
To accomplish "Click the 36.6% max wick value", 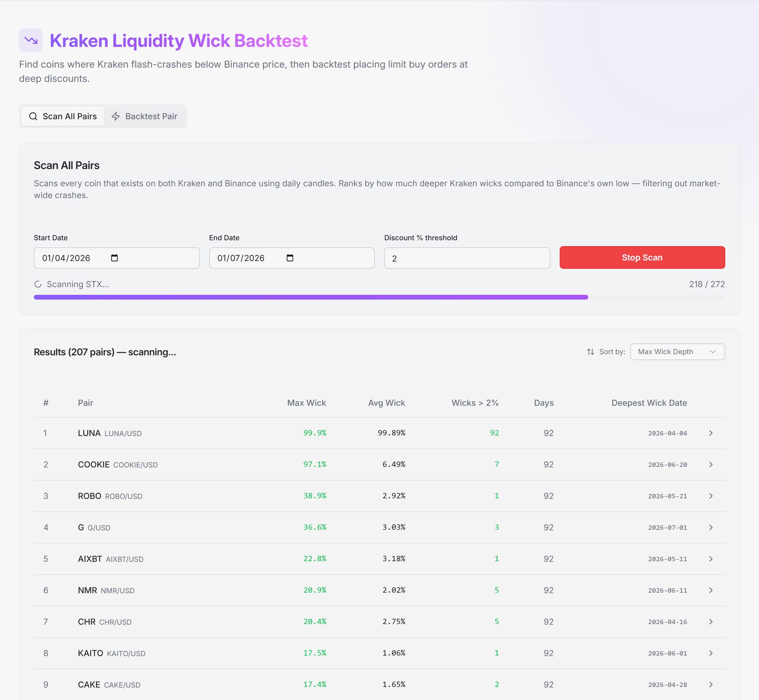I will click(x=315, y=527).
